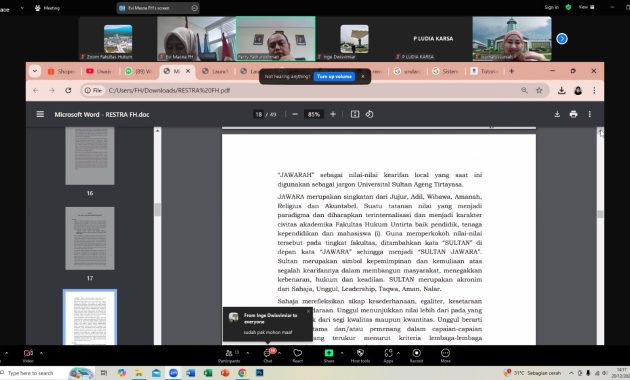Open the Zoom View layout menu
This screenshot has height=380, width=630.
[x=586, y=7]
